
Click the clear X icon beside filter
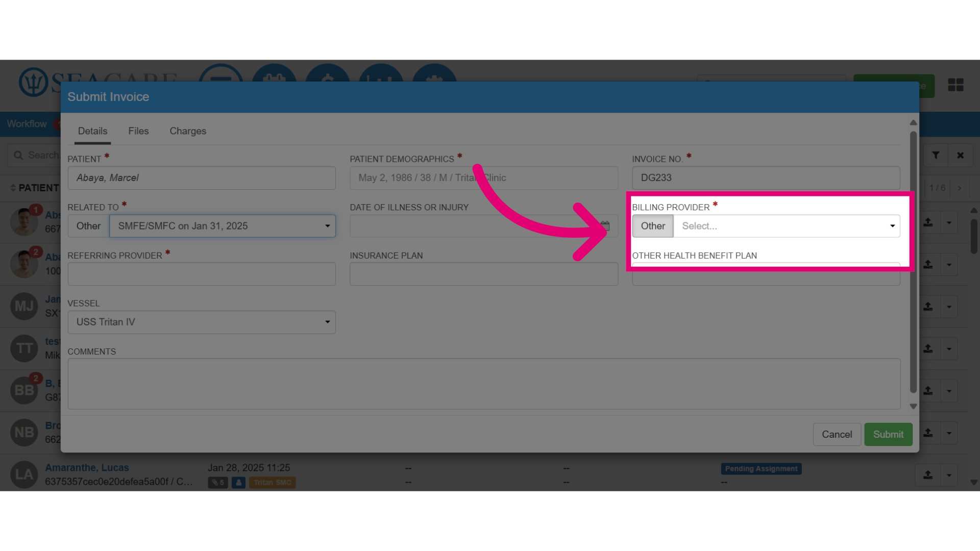pyautogui.click(x=960, y=155)
